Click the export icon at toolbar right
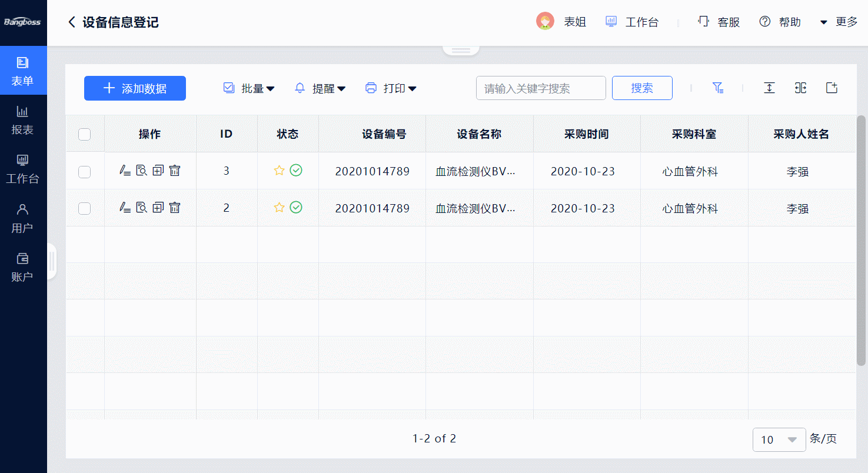This screenshot has height=473, width=868. (x=832, y=88)
